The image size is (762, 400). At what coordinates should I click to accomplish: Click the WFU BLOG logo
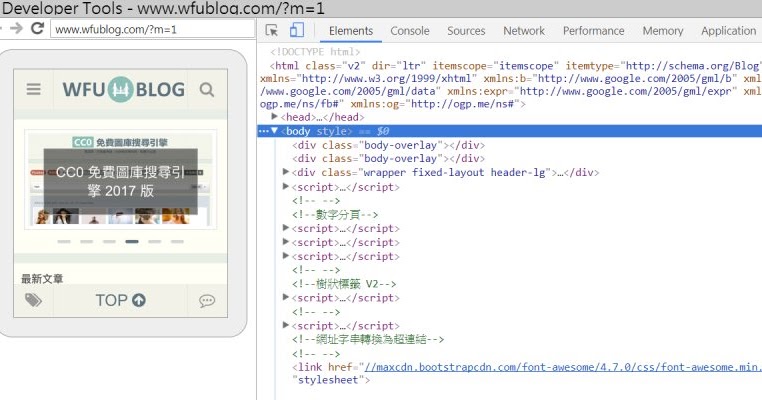pos(123,89)
